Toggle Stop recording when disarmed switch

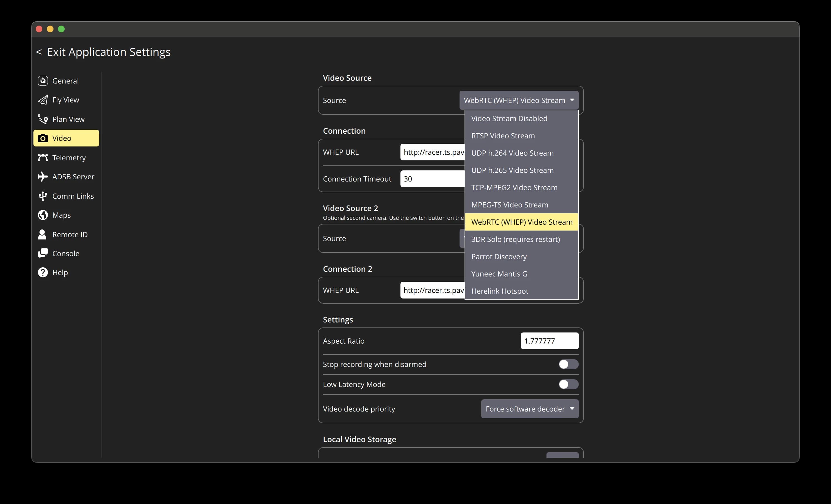tap(568, 364)
